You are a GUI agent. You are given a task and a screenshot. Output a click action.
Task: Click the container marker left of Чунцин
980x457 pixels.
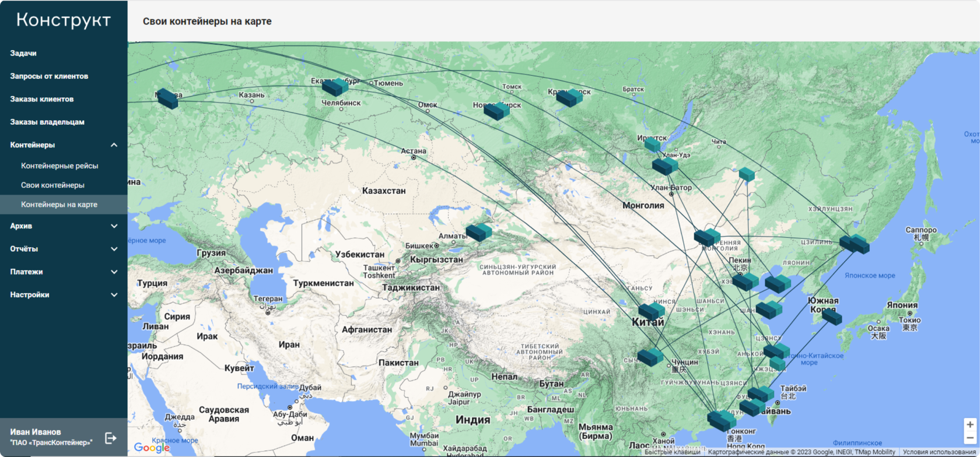(x=650, y=357)
